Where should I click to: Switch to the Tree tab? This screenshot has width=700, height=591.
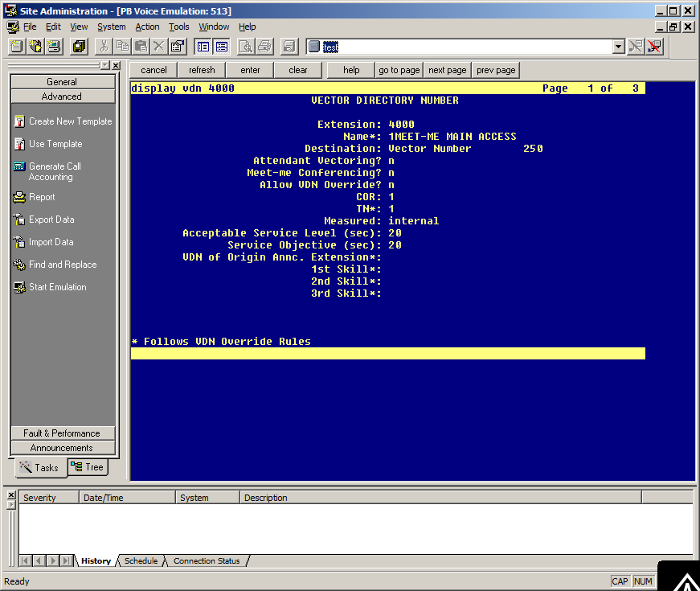tap(88, 467)
